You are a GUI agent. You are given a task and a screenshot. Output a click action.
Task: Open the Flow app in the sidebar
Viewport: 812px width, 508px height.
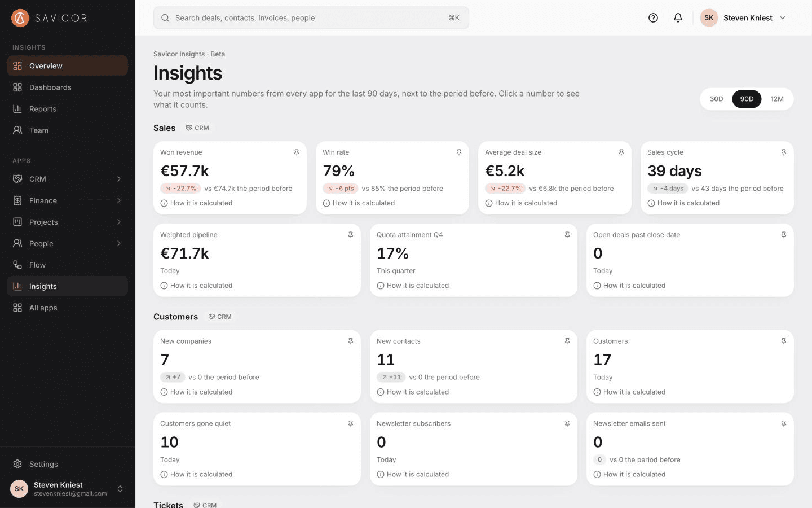click(68, 265)
